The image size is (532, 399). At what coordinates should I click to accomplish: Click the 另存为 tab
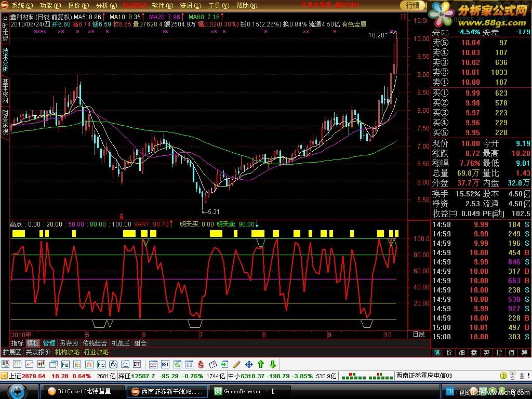click(69, 343)
